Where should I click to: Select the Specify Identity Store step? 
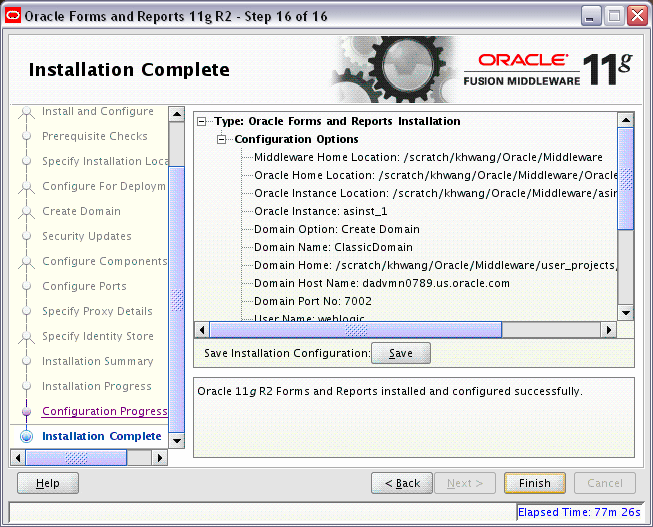pyautogui.click(x=98, y=336)
